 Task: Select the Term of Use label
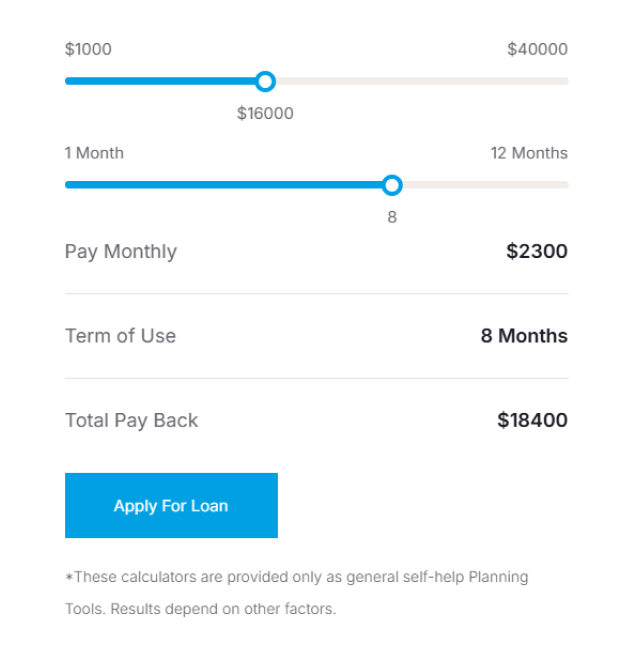point(120,336)
